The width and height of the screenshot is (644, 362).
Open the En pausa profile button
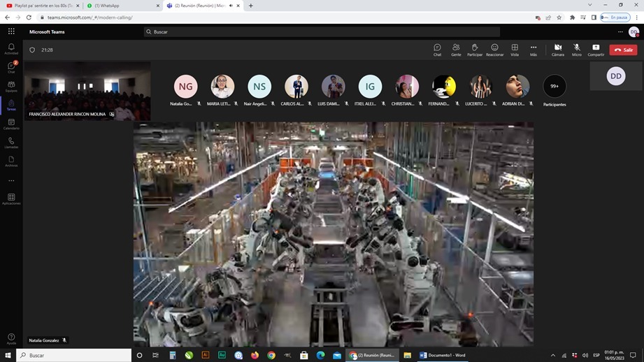point(615,17)
